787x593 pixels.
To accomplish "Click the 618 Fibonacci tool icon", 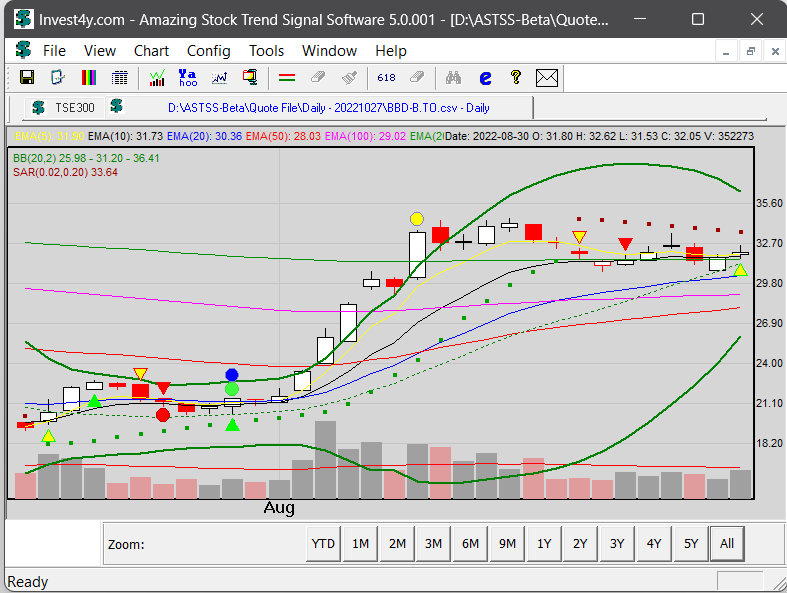I will click(x=387, y=77).
